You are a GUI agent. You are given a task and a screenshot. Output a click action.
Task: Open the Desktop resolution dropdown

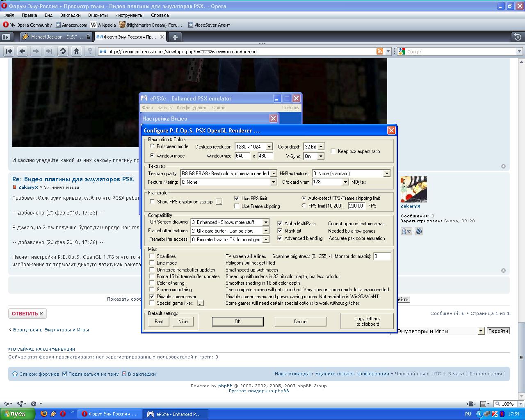[x=269, y=147]
